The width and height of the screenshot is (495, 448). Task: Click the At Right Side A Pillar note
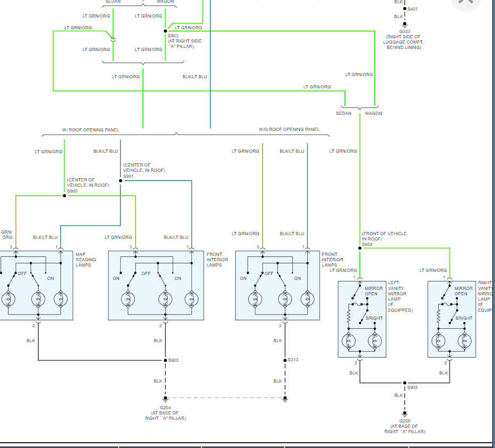184,44
